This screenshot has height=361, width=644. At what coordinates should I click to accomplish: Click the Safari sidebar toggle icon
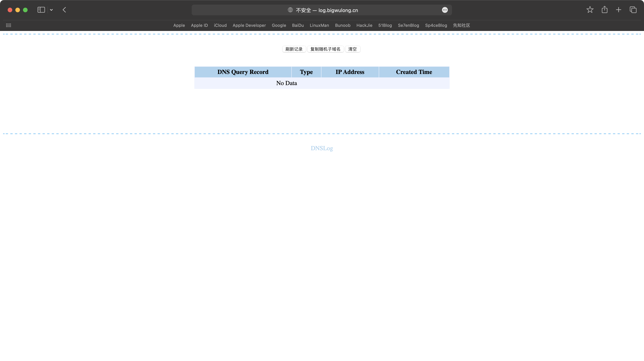coord(41,10)
